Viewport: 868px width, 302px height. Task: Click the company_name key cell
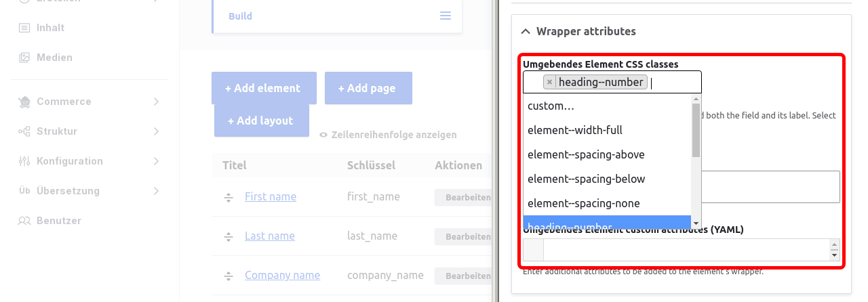[385, 275]
